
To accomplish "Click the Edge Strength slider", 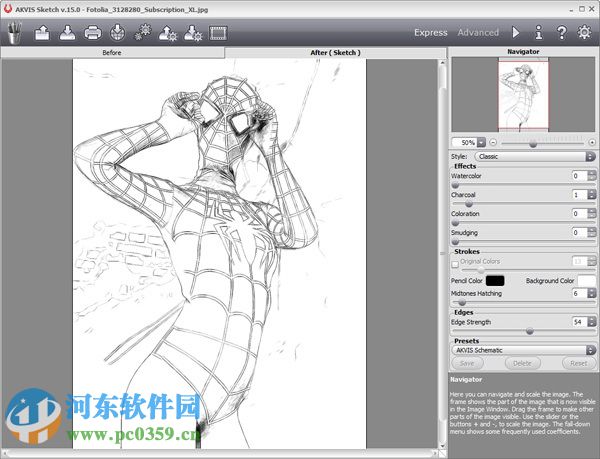I will pos(523,331).
